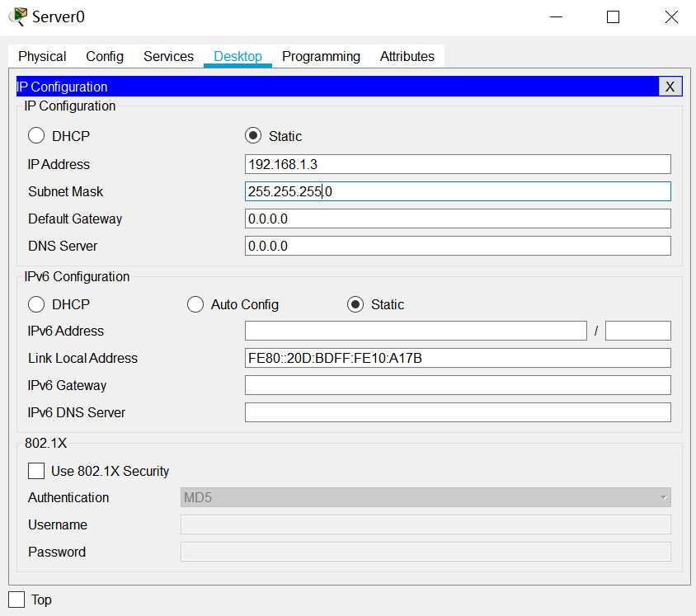Click the IPv6 DNS Server field
696x616 pixels.
(x=458, y=412)
